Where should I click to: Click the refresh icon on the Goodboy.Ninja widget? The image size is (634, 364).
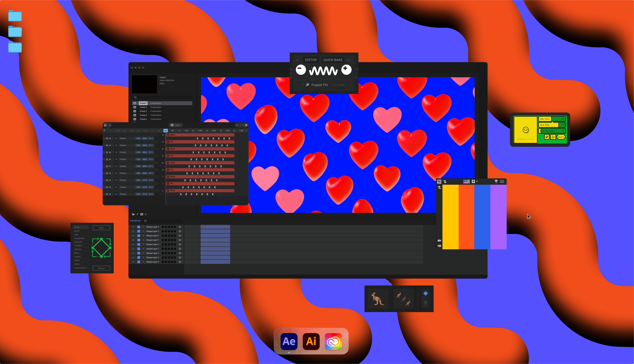point(547,137)
